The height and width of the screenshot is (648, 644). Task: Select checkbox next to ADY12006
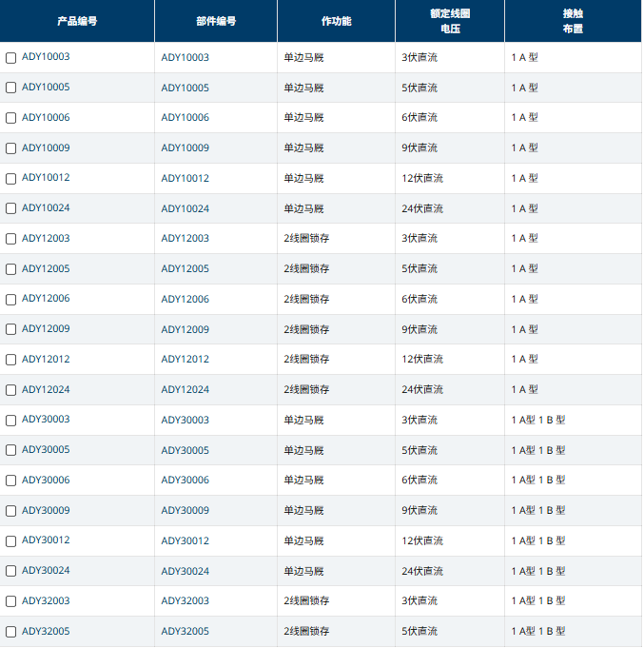point(11,300)
